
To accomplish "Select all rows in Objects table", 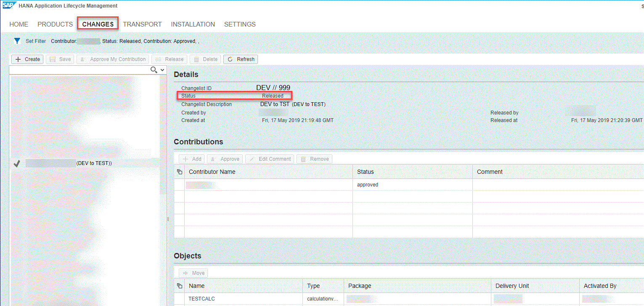I will click(180, 286).
